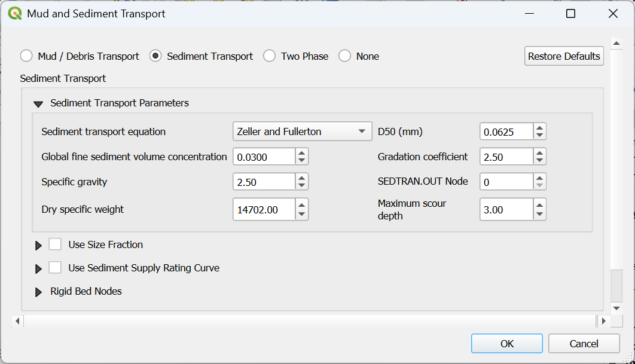Screen dimensions: 635x364
Task: Increase SEDTRAN.OUT Node value up arrow
Action: (539, 178)
